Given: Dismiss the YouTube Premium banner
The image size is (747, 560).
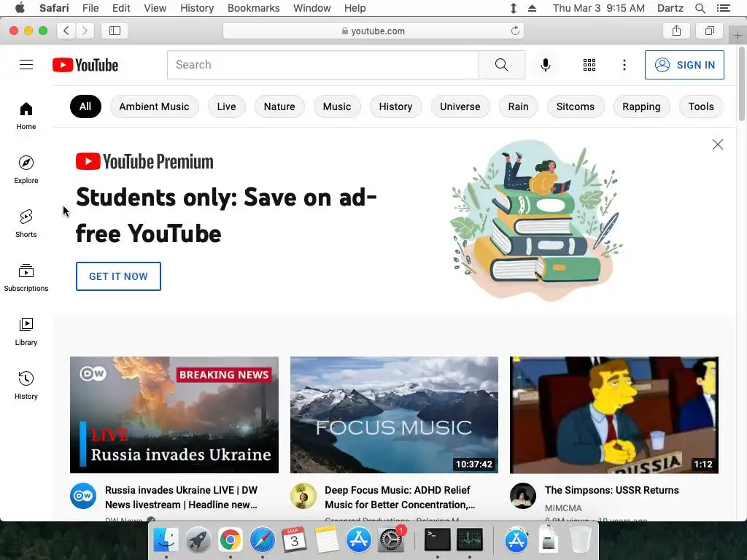Looking at the screenshot, I should [718, 144].
